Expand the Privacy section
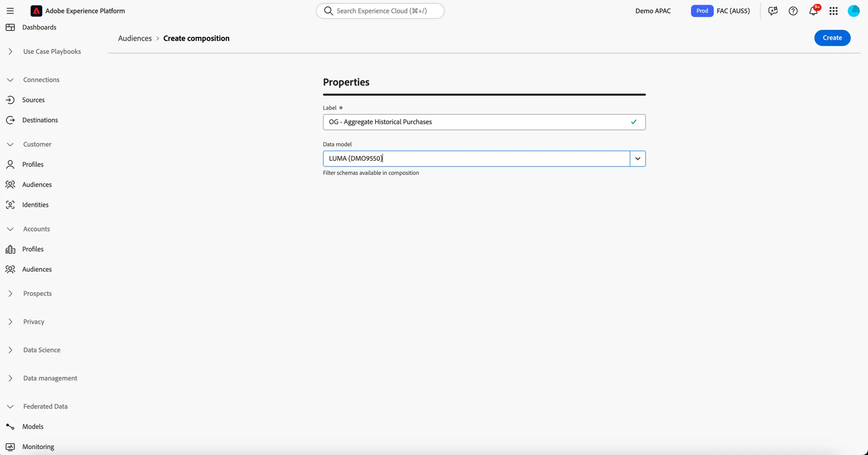 tap(10, 322)
